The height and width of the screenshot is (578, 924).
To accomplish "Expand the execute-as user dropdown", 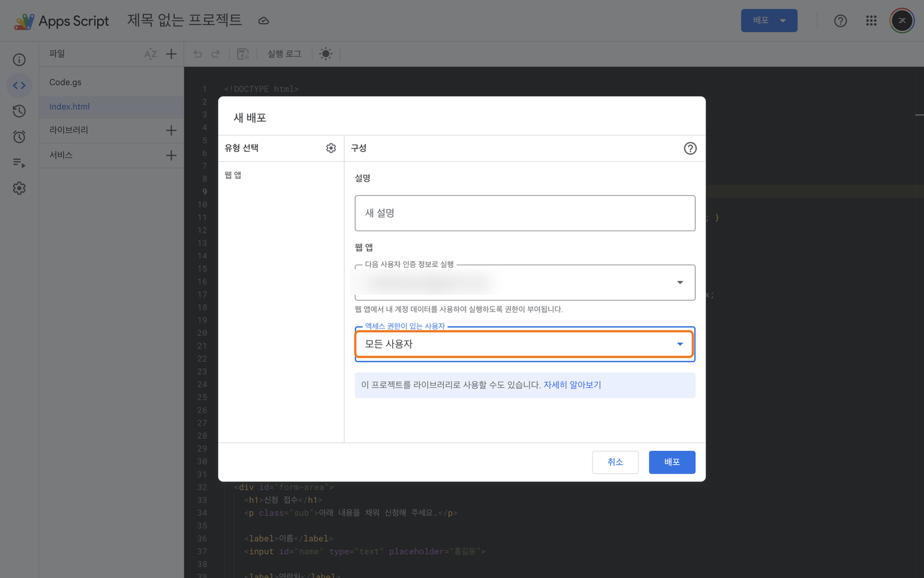I will tap(525, 283).
